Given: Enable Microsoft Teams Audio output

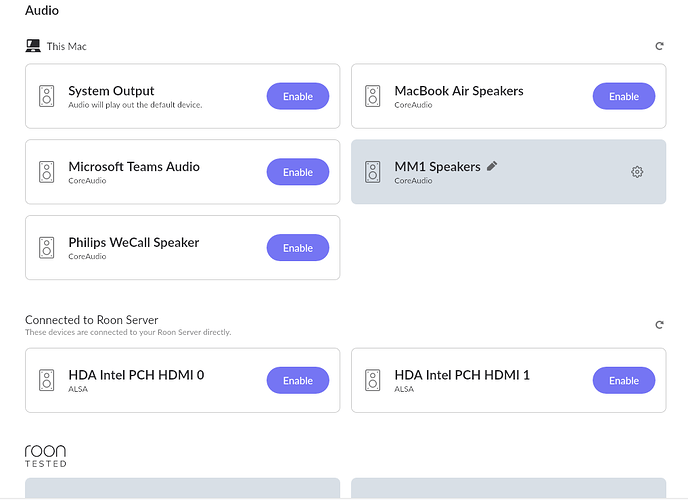Looking at the screenshot, I should [298, 172].
